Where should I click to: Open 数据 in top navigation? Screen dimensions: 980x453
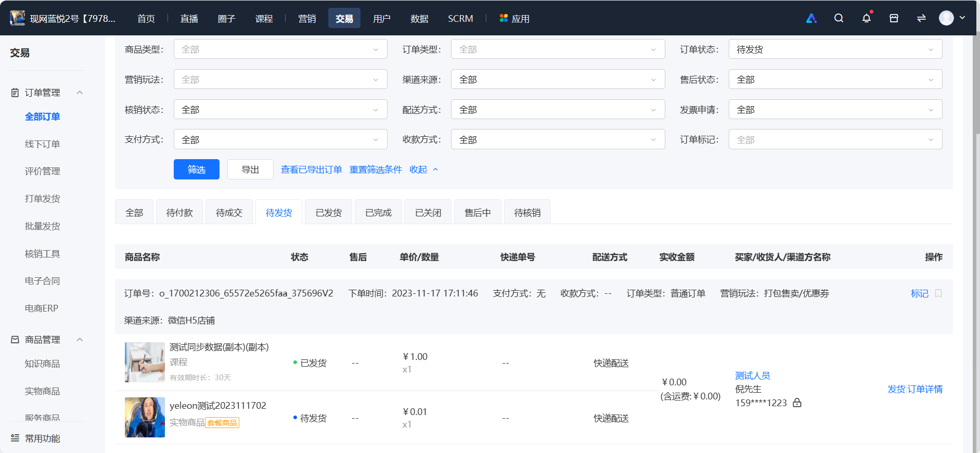tap(419, 19)
